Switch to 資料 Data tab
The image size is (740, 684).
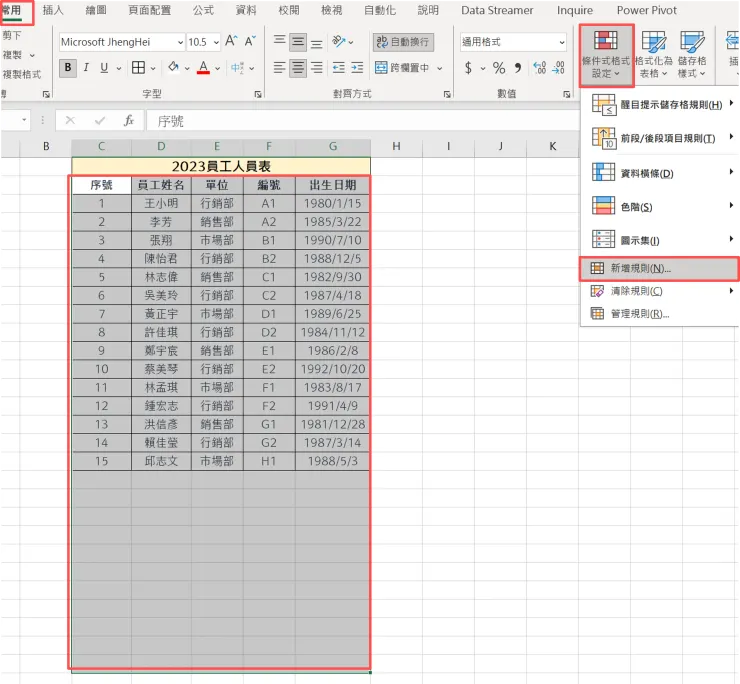[246, 10]
